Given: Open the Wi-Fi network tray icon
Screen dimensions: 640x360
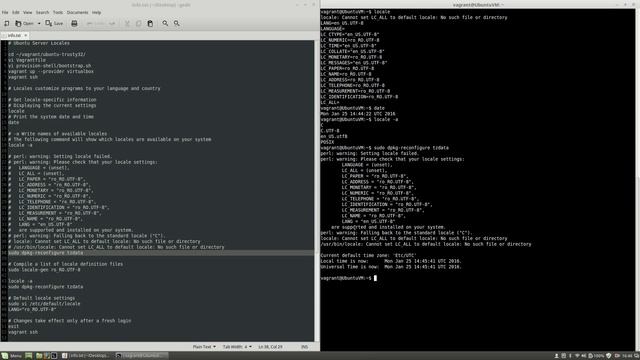Looking at the screenshot, I should pos(577,356).
